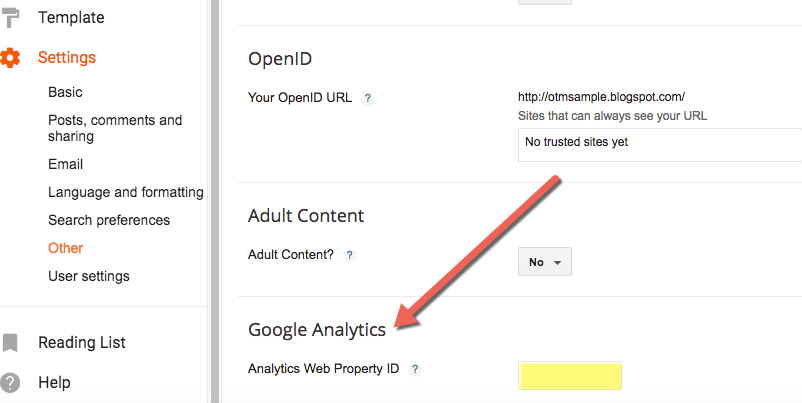Open Search preferences settings

pos(109,220)
